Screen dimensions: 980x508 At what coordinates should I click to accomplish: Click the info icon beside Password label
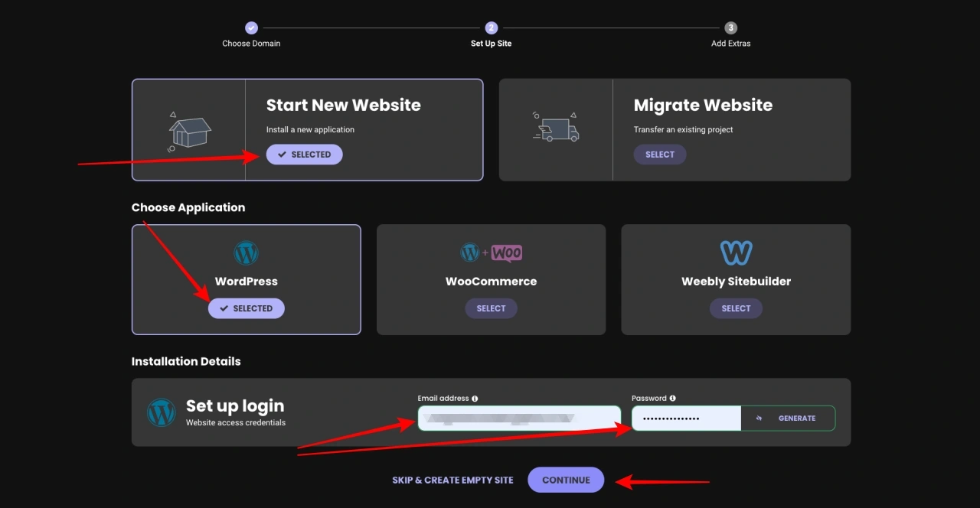(672, 398)
